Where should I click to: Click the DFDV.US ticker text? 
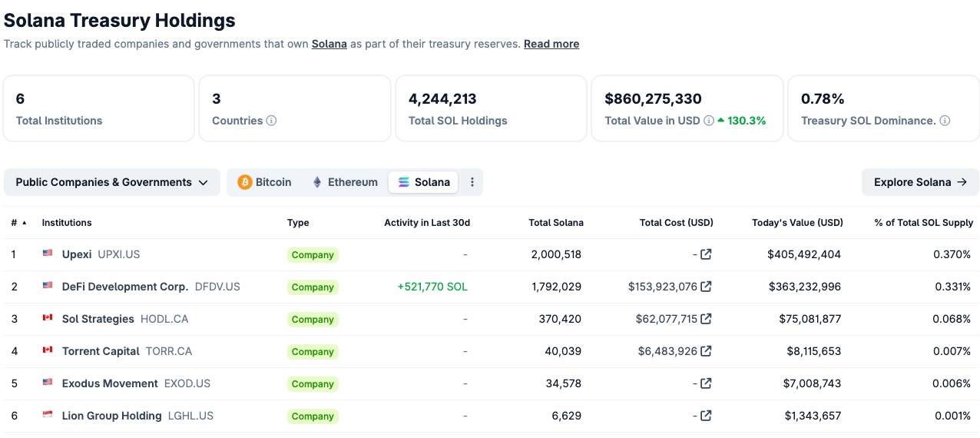[217, 287]
